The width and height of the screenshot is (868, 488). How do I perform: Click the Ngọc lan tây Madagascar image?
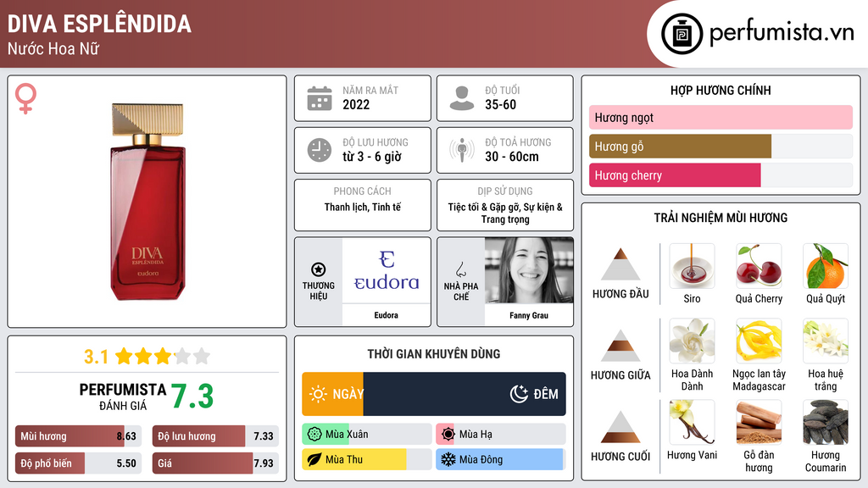[759, 341]
